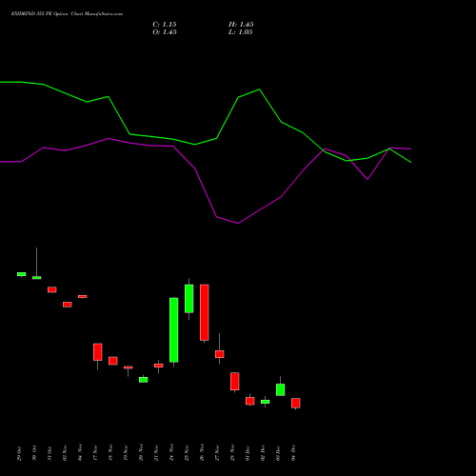This screenshot has width=476, height=476.
Task: Select the 28 Nov date label
Action: [x=232, y=453]
